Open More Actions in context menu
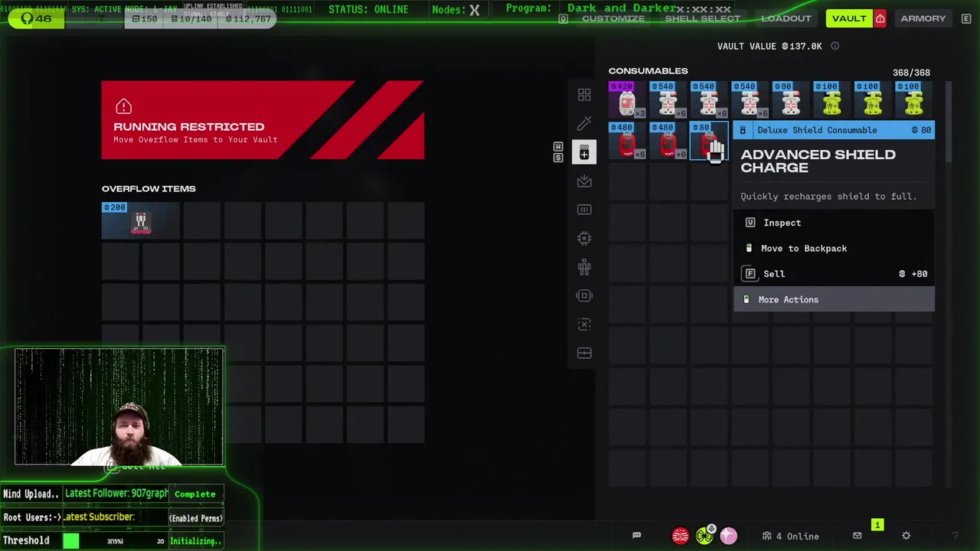This screenshot has height=551, width=980. click(834, 299)
